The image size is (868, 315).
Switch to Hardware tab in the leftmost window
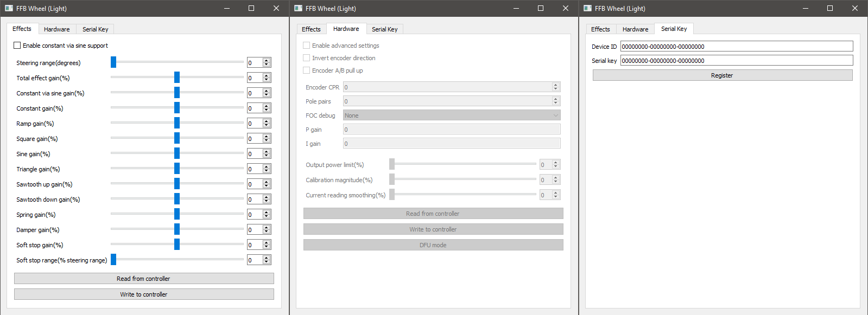tap(56, 29)
